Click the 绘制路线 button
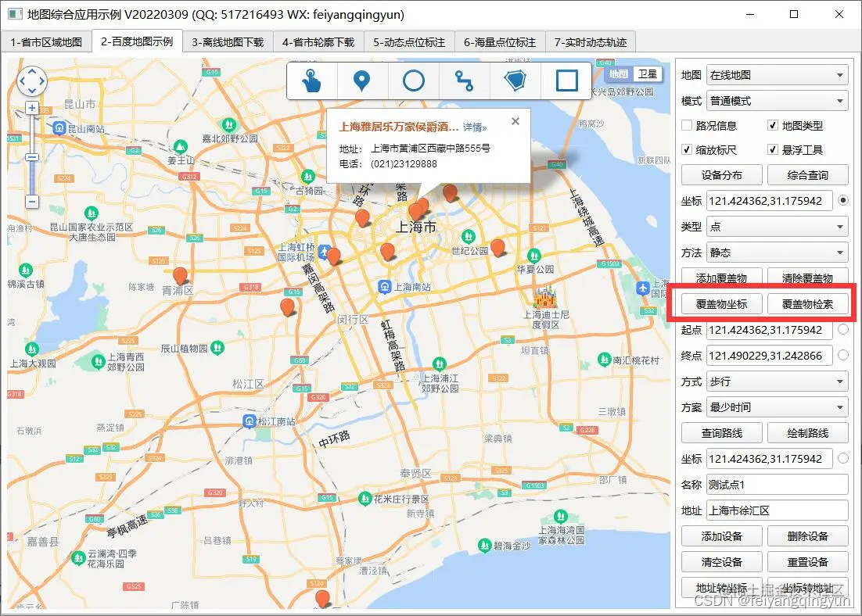 coord(807,433)
